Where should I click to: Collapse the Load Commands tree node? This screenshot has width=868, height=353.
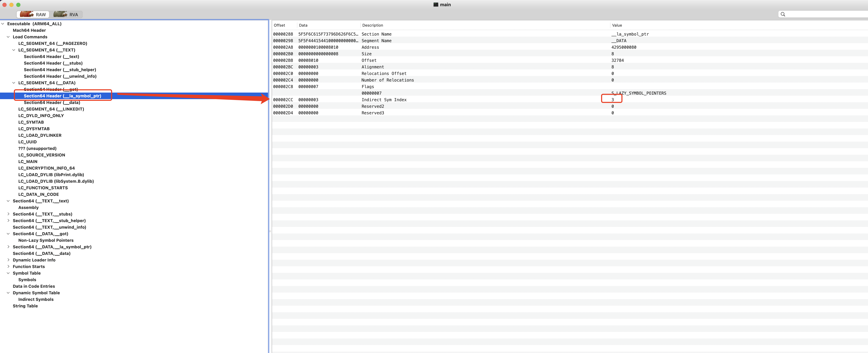tap(8, 37)
